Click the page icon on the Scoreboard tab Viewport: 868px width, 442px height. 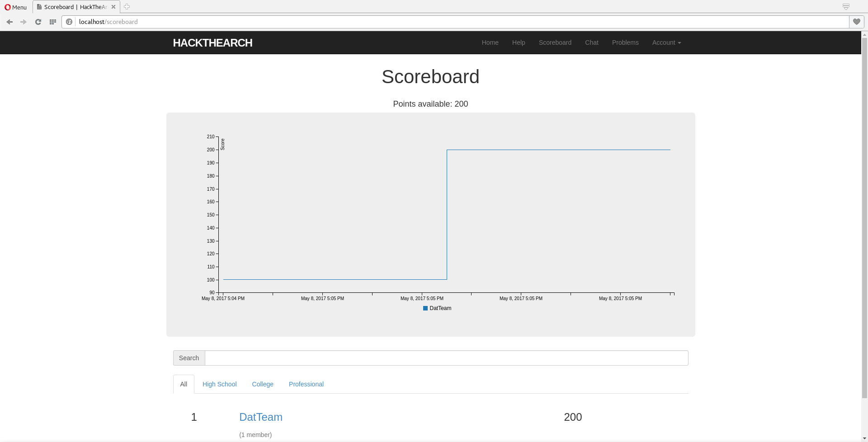point(40,7)
